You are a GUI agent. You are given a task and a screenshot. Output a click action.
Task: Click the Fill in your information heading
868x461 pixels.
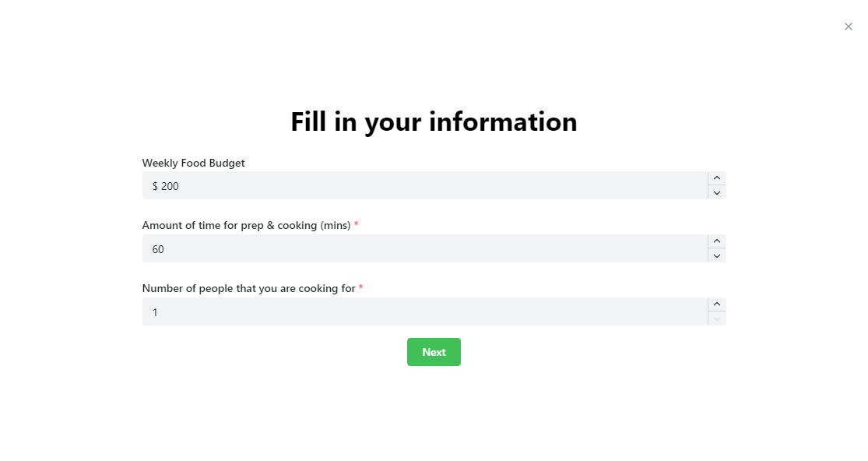point(434,122)
